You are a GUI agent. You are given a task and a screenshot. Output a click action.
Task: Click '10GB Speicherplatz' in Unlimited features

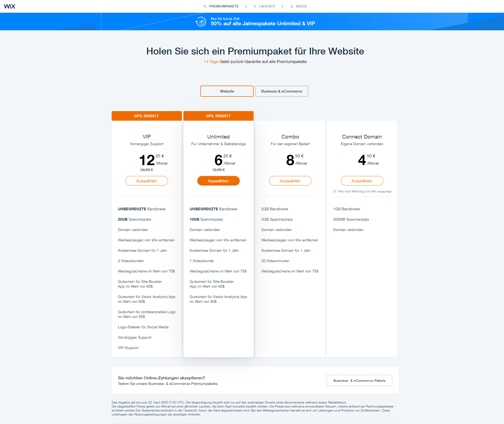pyautogui.click(x=206, y=219)
